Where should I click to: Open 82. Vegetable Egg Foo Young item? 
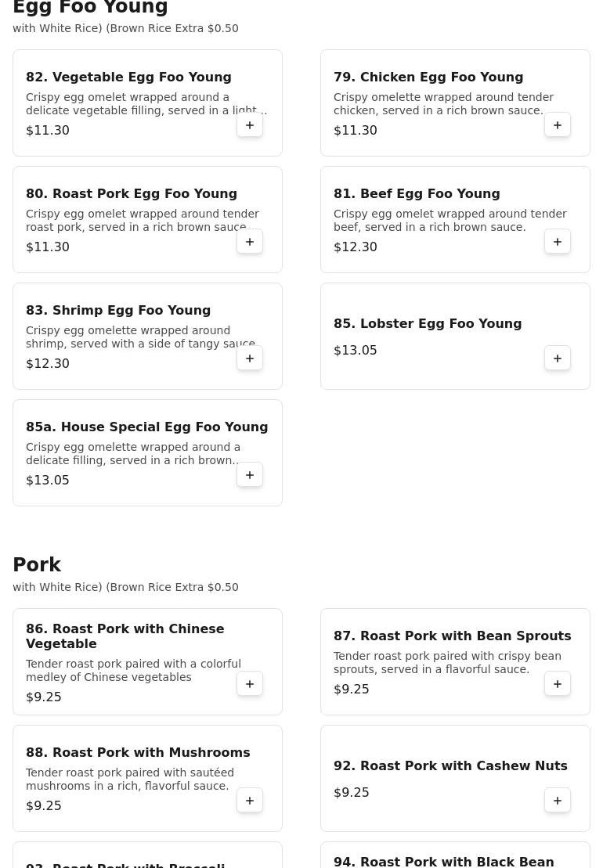point(128,77)
